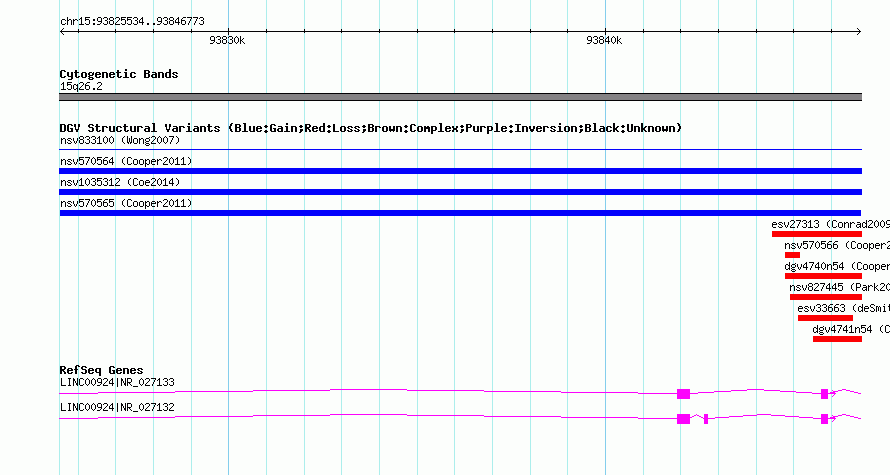Select the RefSeq Genes track title
Image resolution: width=890 pixels, height=475 pixels.
(x=101, y=370)
